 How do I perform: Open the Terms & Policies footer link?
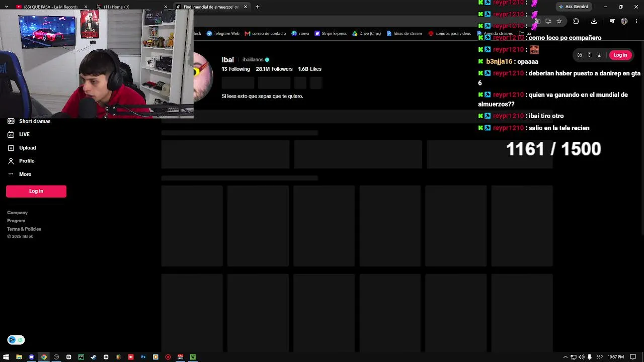pos(24,229)
